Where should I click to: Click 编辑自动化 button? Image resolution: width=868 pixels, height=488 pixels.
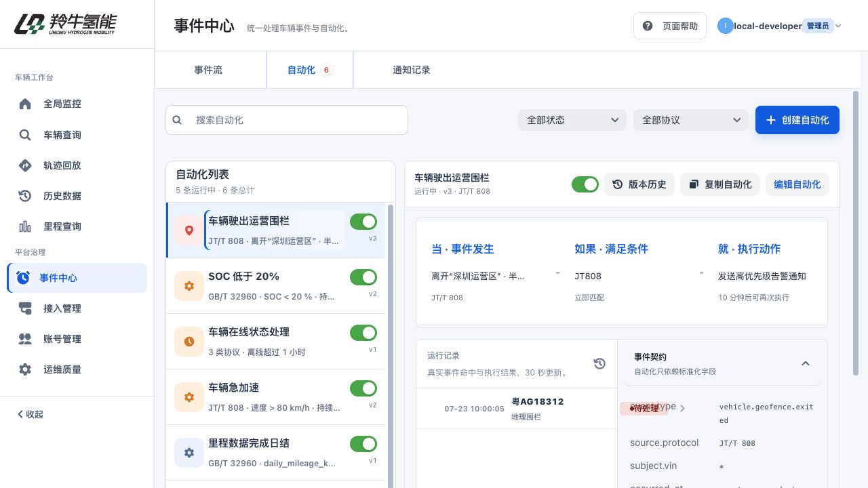pos(797,184)
